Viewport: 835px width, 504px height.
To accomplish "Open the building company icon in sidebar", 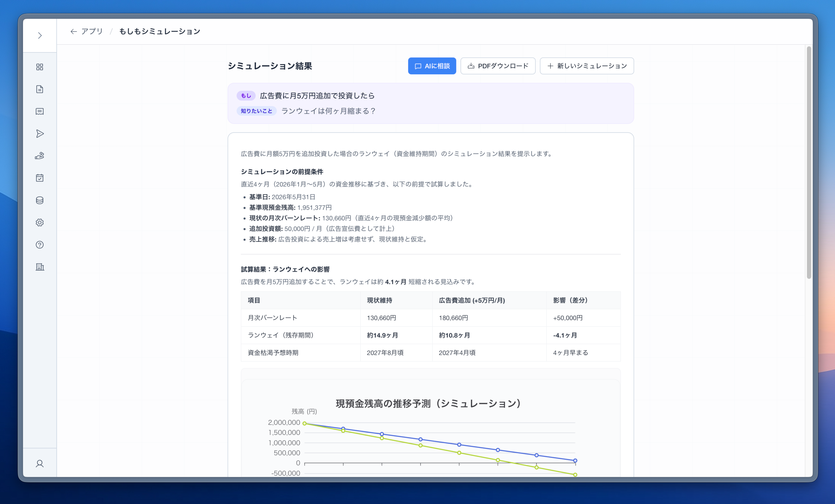I will coord(40,267).
